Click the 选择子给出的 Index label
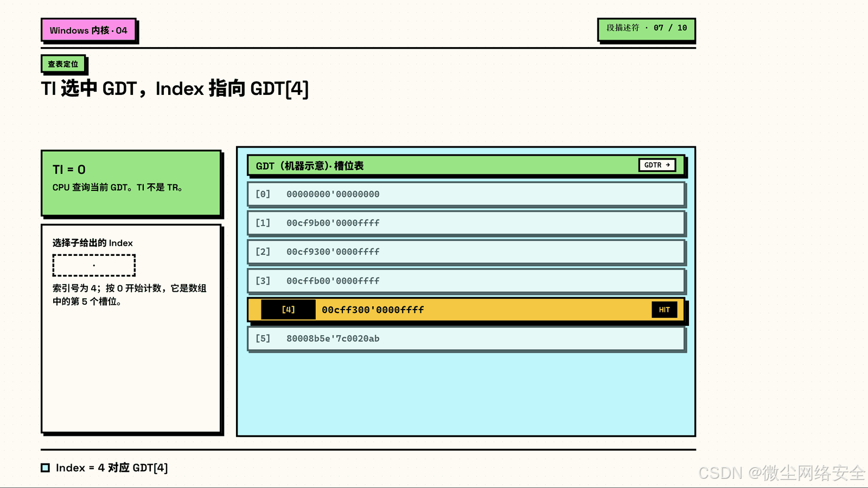Screen dimensions: 868x488 pyautogui.click(x=93, y=243)
